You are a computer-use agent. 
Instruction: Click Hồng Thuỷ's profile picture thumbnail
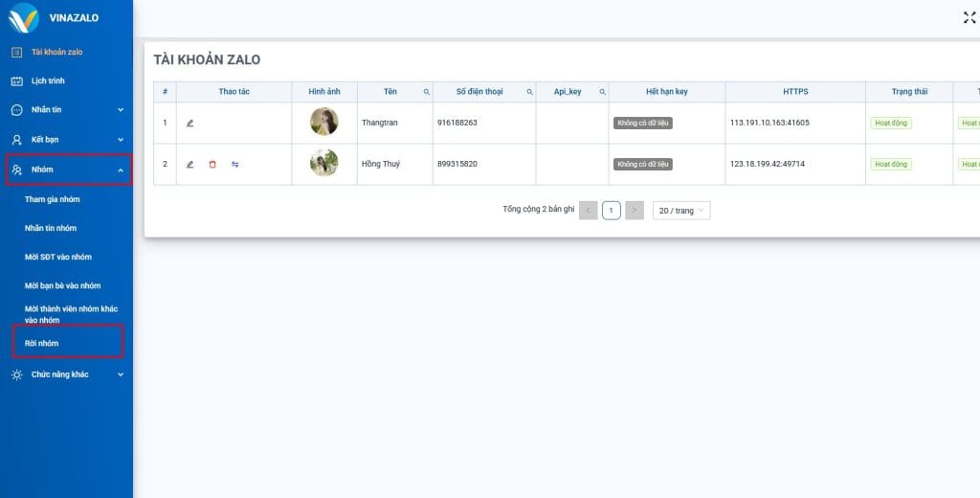[323, 164]
